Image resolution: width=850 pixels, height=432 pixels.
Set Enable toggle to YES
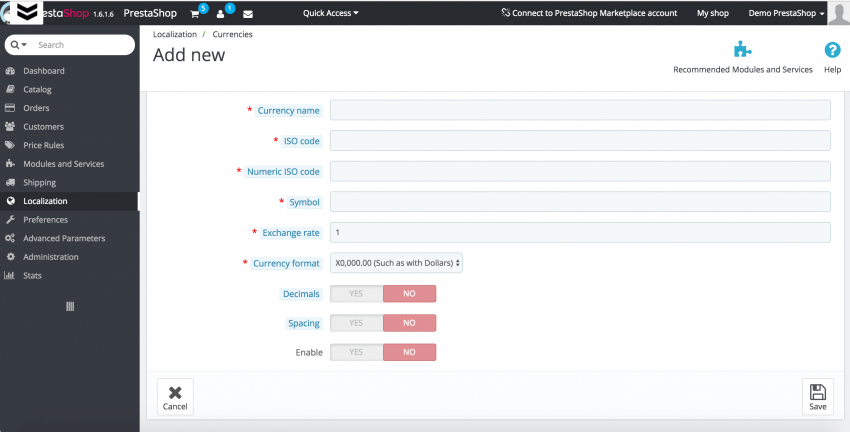pos(356,352)
